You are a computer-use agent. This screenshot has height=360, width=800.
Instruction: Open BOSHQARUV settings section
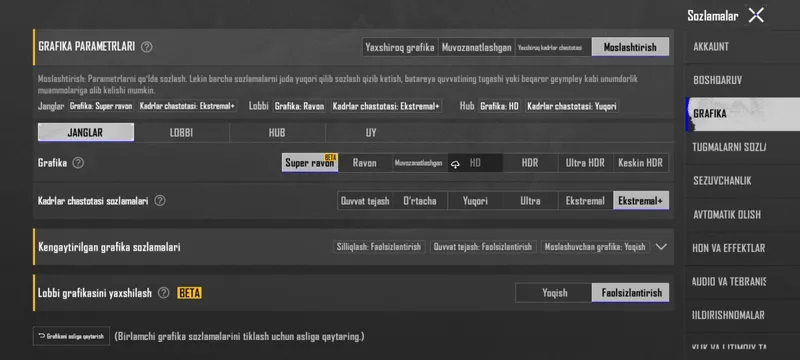click(x=742, y=80)
